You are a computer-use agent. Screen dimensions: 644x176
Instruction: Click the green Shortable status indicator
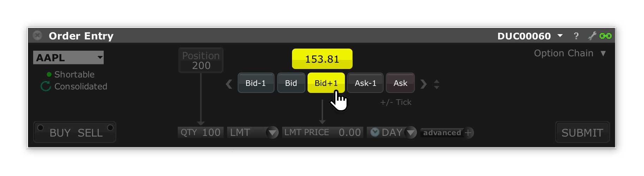pyautogui.click(x=49, y=74)
